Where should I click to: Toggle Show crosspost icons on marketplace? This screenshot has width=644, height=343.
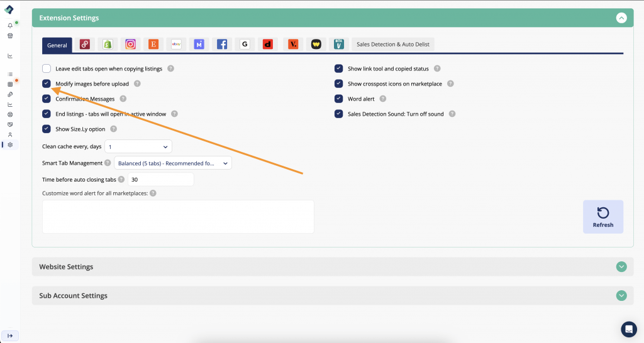[338, 84]
